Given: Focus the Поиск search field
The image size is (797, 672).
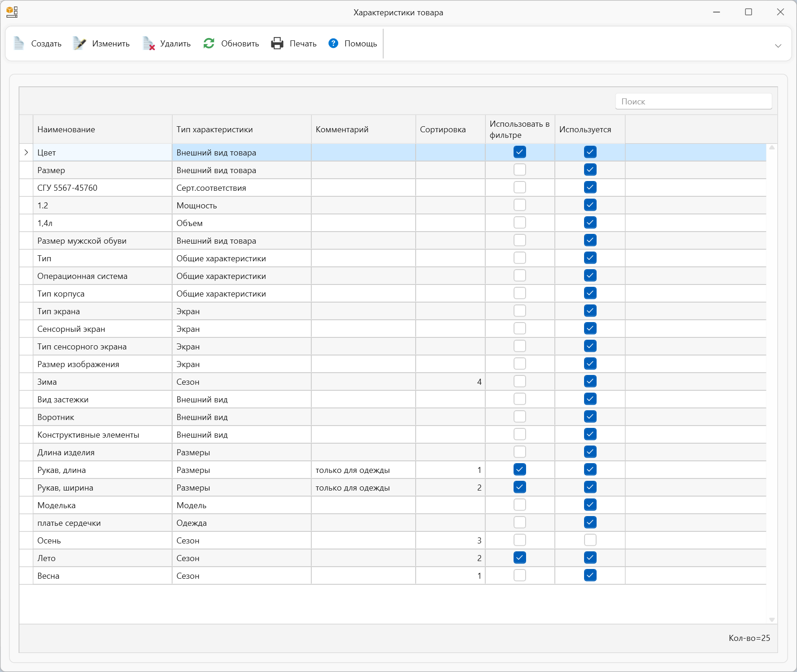Looking at the screenshot, I should click(694, 101).
